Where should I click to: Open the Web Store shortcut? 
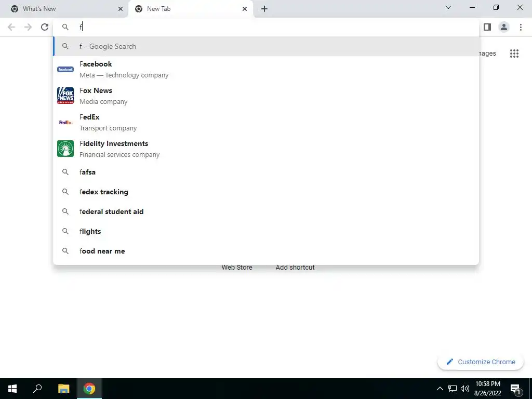click(x=237, y=268)
